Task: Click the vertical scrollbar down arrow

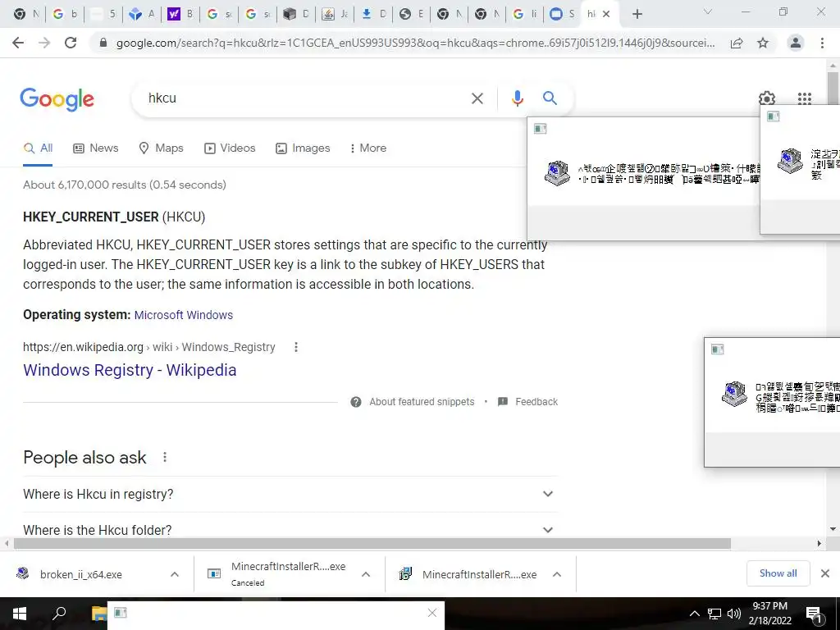Action: pyautogui.click(x=833, y=529)
